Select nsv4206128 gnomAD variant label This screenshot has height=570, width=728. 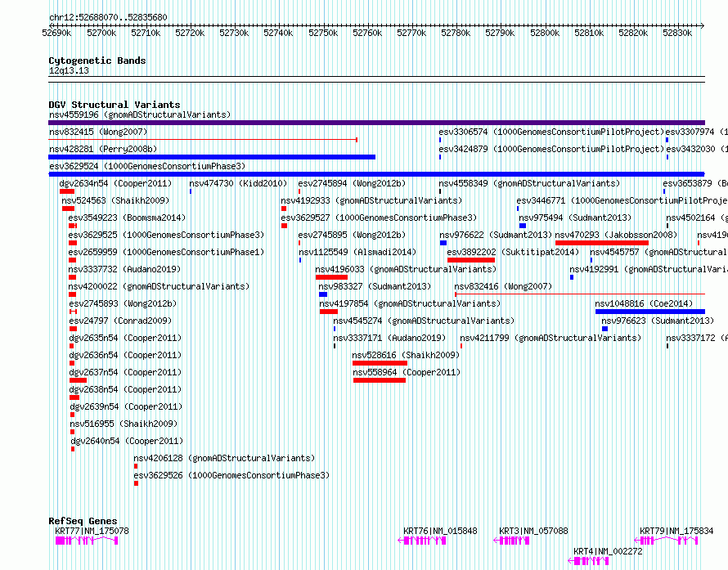(224, 458)
